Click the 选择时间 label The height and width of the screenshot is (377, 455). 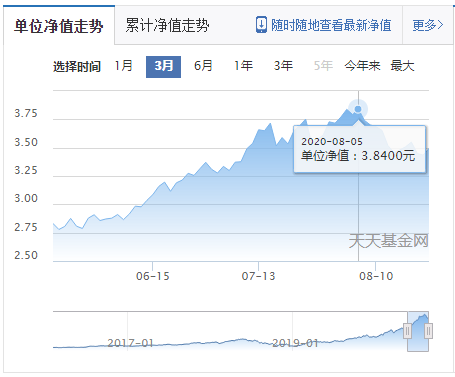(77, 67)
